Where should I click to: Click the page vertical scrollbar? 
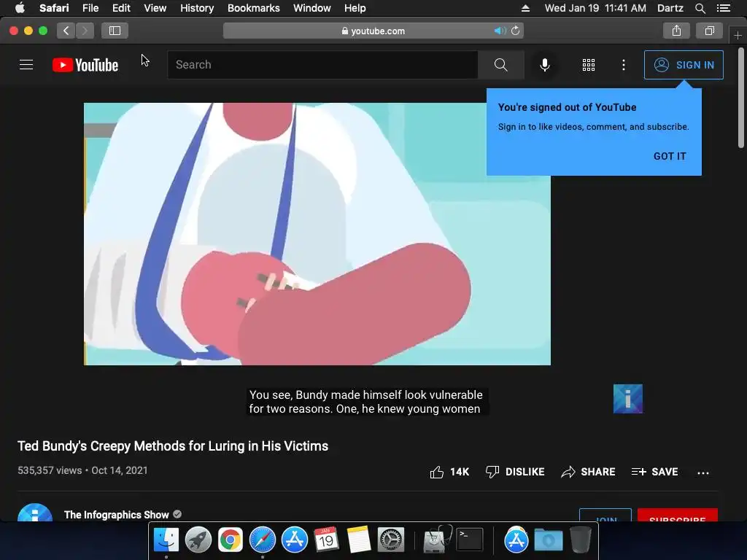point(741,98)
